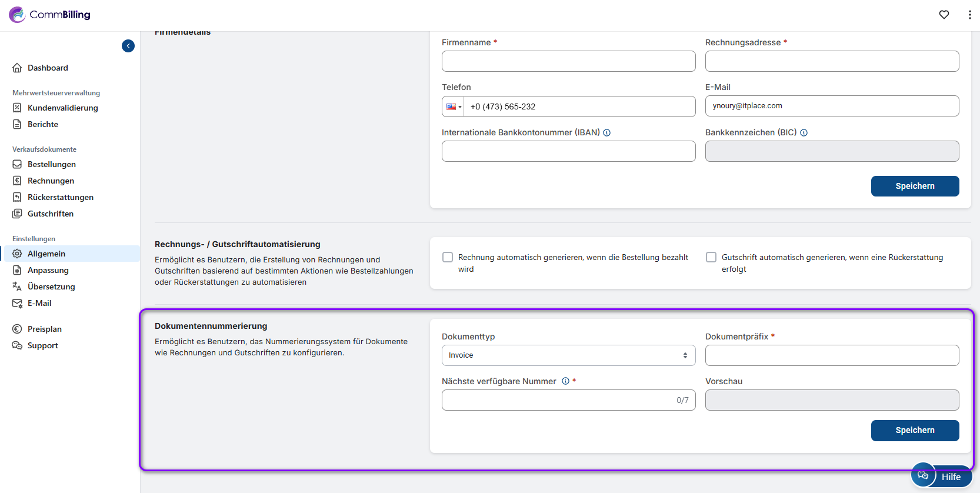This screenshot has height=493, width=980.
Task: Save Dokumentennummerierung with Speichern button
Action: tap(915, 430)
